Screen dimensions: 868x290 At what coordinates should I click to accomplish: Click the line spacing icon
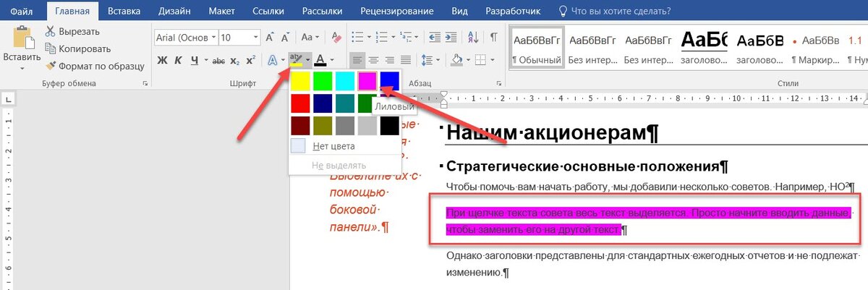coord(427,60)
